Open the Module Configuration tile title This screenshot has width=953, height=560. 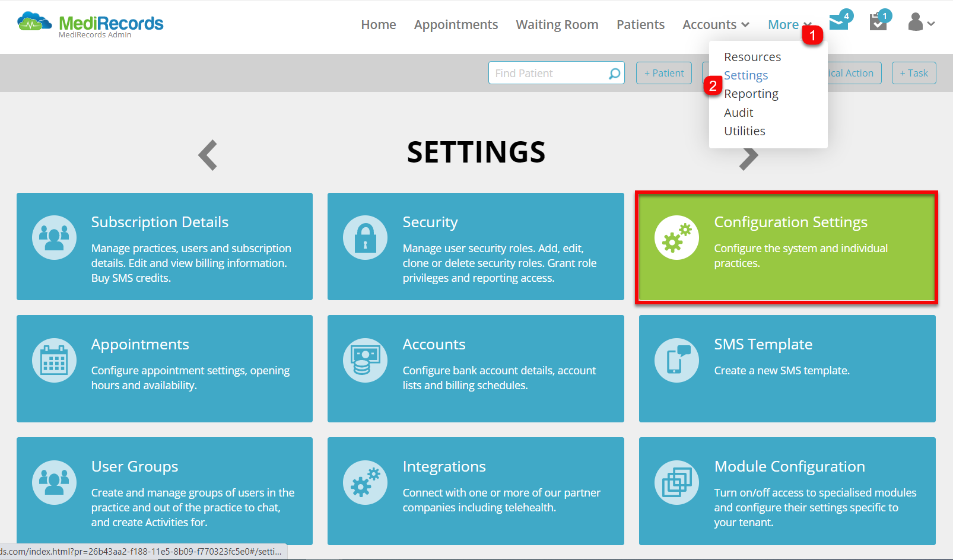point(789,467)
